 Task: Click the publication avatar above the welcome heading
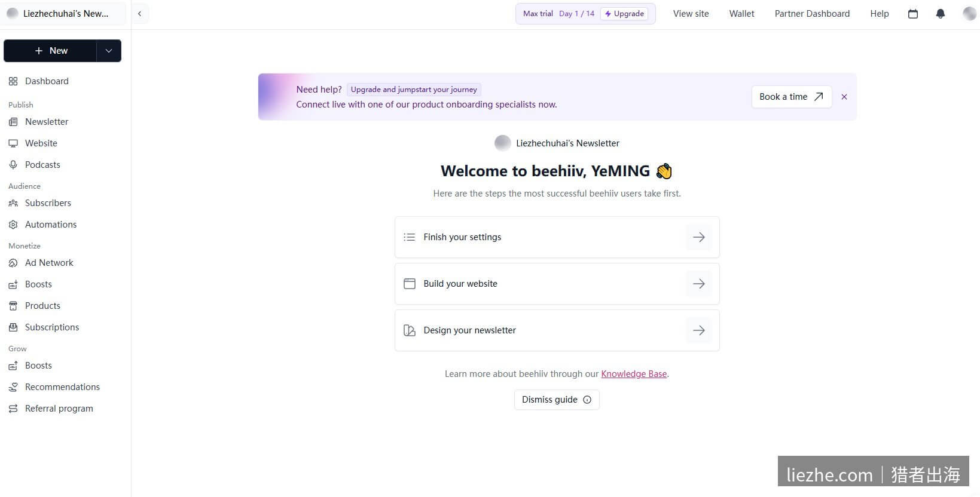503,143
